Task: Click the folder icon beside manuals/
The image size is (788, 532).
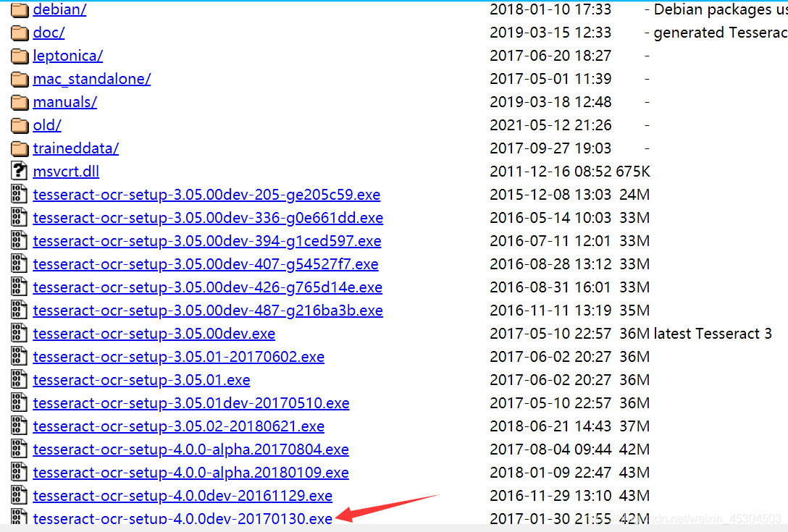Action: pyautogui.click(x=20, y=102)
